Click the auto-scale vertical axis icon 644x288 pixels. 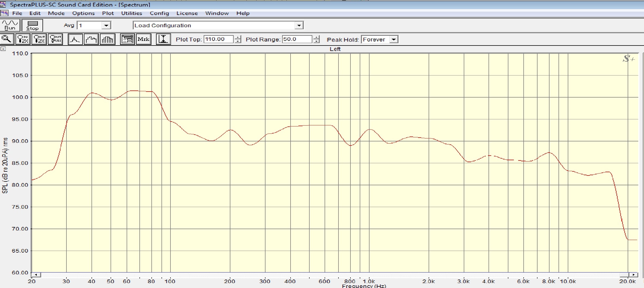pyautogui.click(x=163, y=39)
